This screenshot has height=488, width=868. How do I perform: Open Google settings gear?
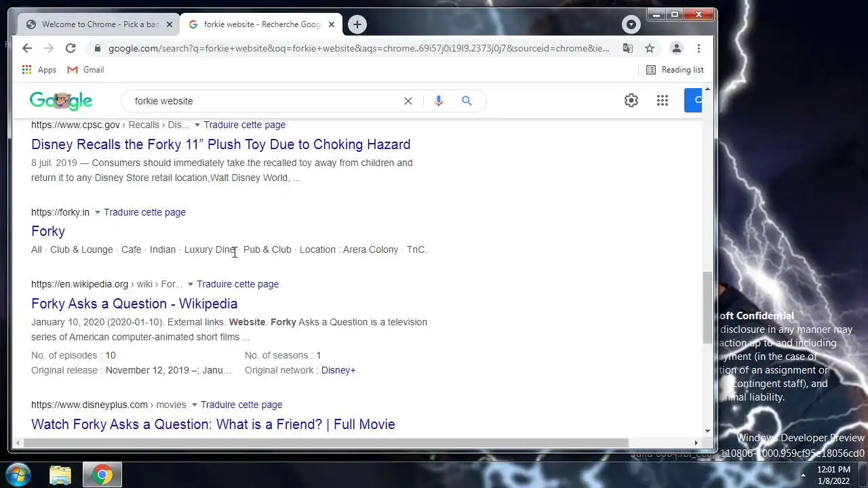pyautogui.click(x=631, y=101)
